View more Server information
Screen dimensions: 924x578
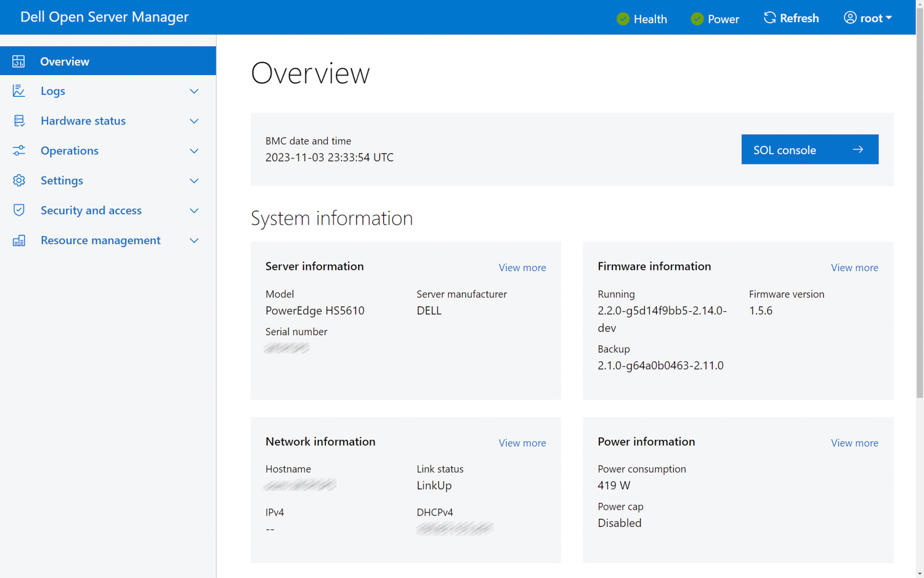[x=522, y=267]
